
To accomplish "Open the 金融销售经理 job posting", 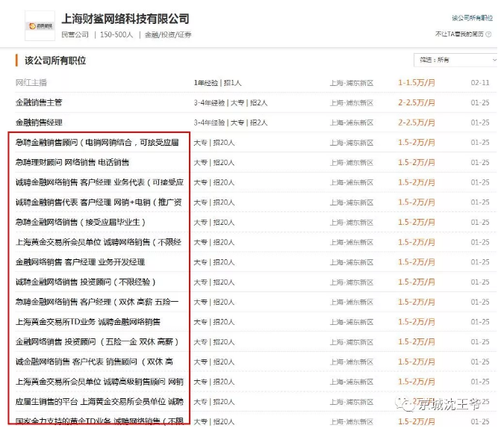I will tap(39, 123).
